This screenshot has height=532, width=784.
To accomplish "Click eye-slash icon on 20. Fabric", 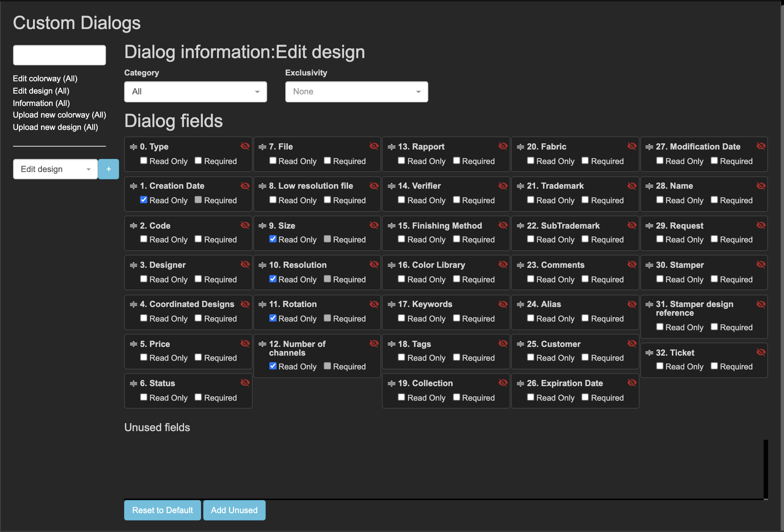I will [x=632, y=146].
